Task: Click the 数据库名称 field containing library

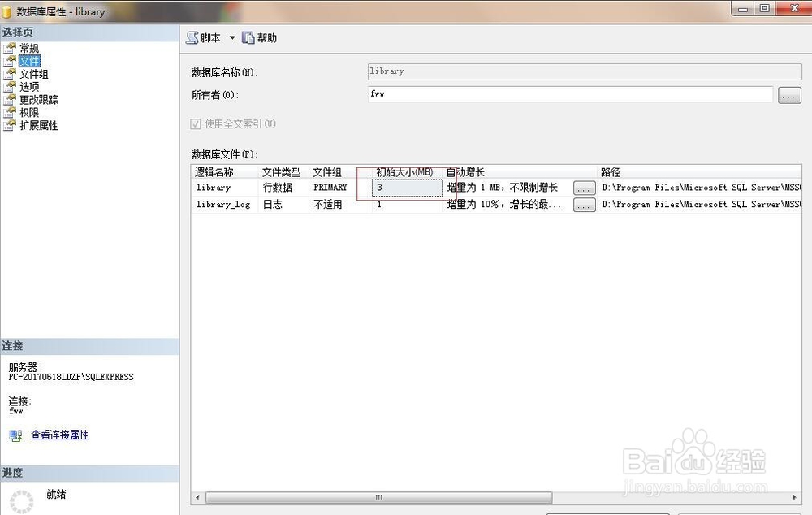Action: [585, 71]
